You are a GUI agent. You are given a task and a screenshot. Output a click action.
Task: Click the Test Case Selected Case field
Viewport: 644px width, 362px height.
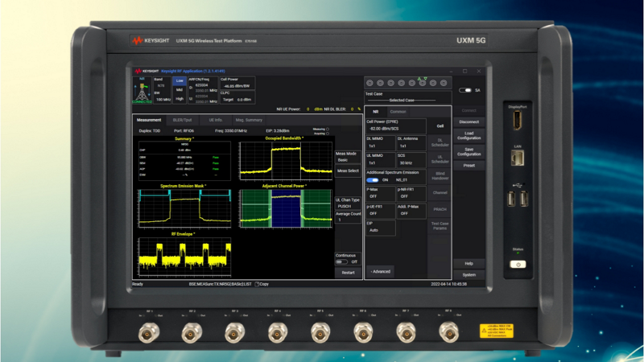[x=408, y=97]
